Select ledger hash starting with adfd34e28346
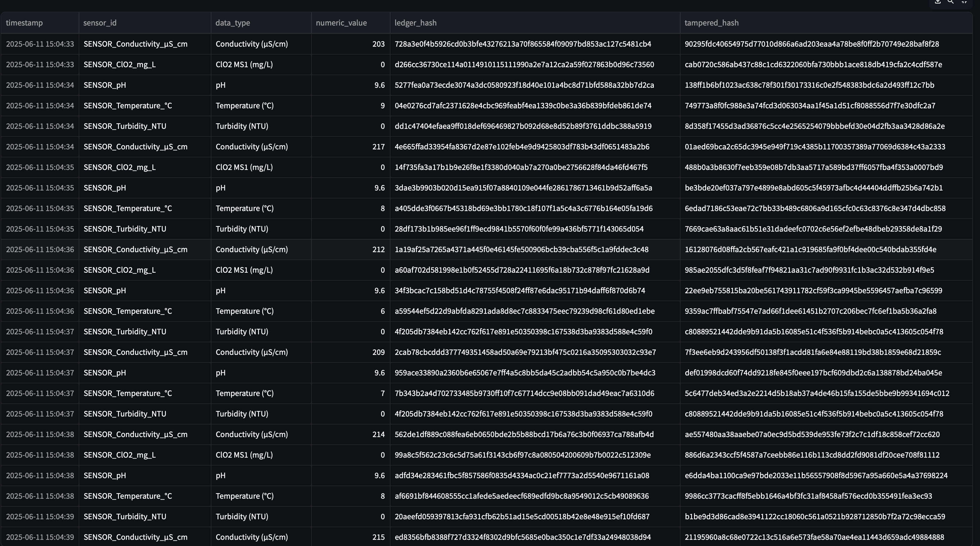 click(535, 475)
